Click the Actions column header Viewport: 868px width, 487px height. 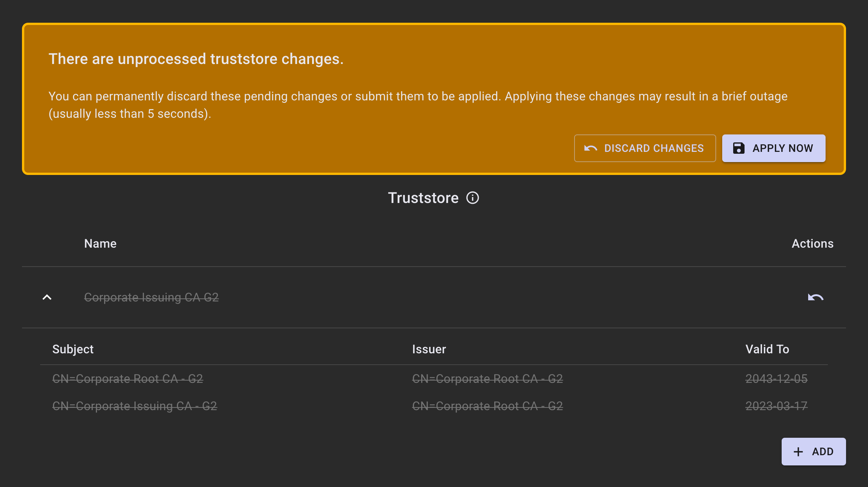point(812,243)
